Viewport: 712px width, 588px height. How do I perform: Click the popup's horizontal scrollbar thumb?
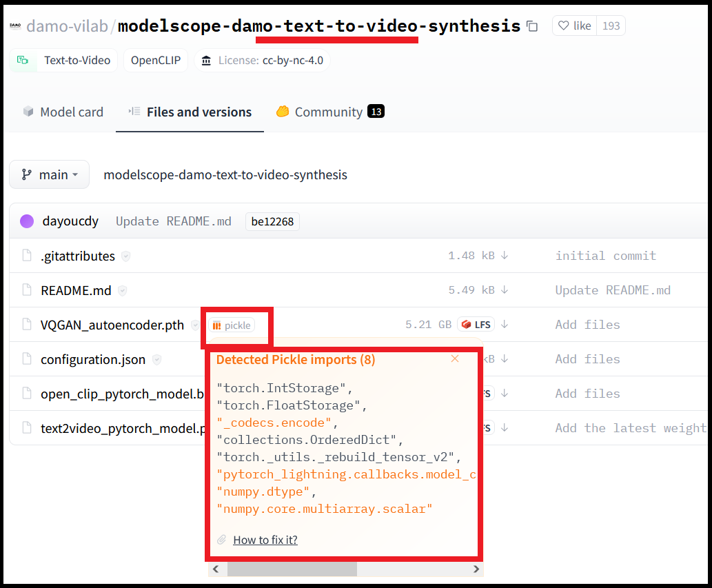[x=292, y=569]
